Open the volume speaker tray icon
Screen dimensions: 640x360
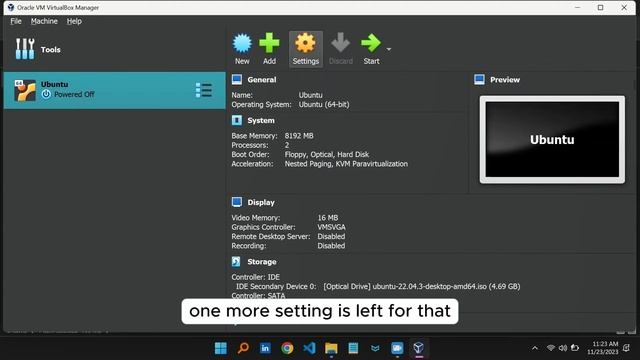coord(563,348)
